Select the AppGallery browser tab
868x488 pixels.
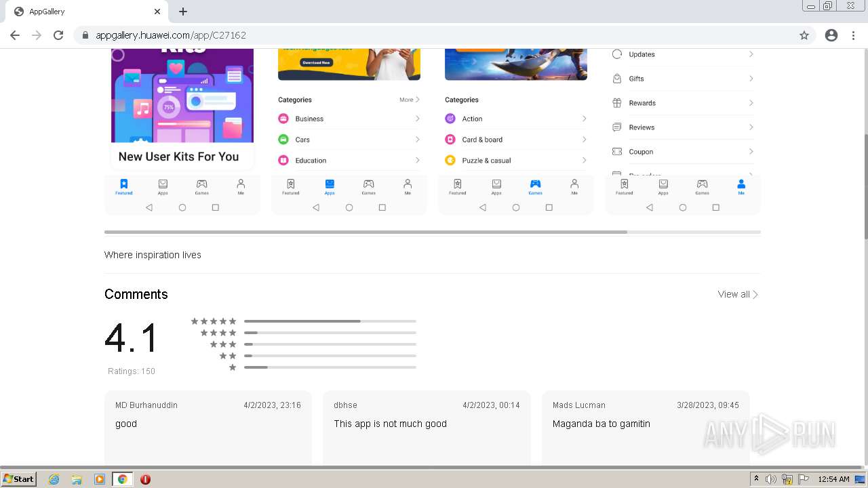[85, 12]
